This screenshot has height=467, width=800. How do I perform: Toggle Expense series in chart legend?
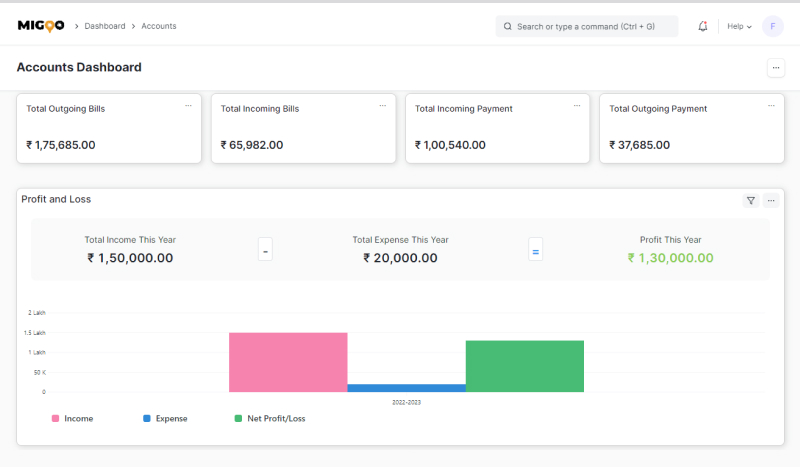pos(165,418)
